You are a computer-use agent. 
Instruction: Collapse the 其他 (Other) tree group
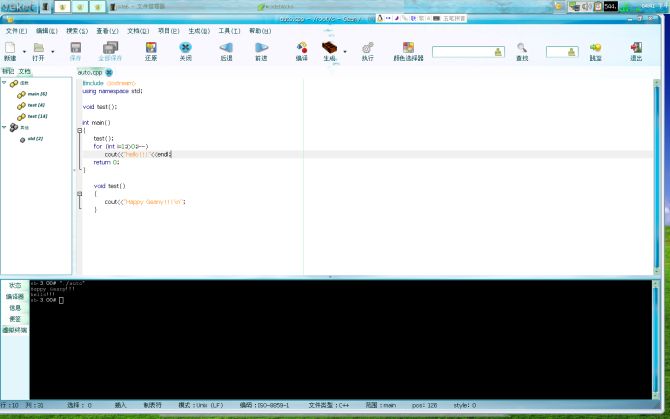tap(4, 127)
